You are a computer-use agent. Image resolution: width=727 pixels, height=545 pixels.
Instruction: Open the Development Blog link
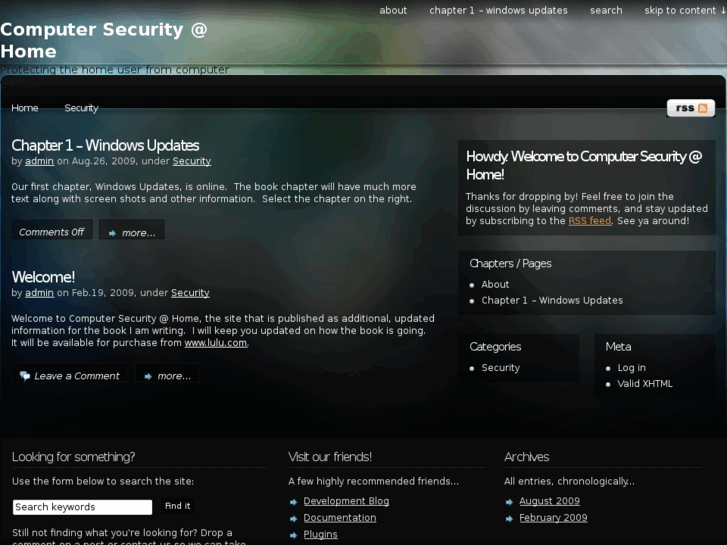click(x=346, y=501)
